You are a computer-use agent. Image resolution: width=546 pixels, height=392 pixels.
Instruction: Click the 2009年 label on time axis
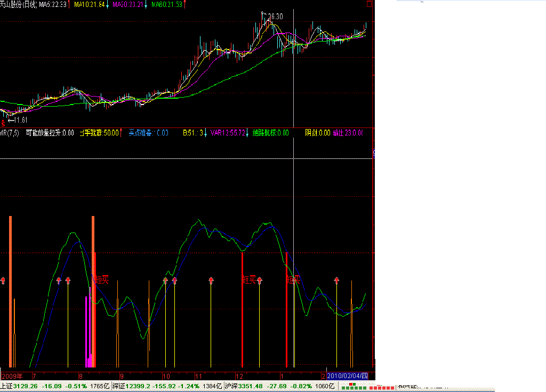coord(12,377)
